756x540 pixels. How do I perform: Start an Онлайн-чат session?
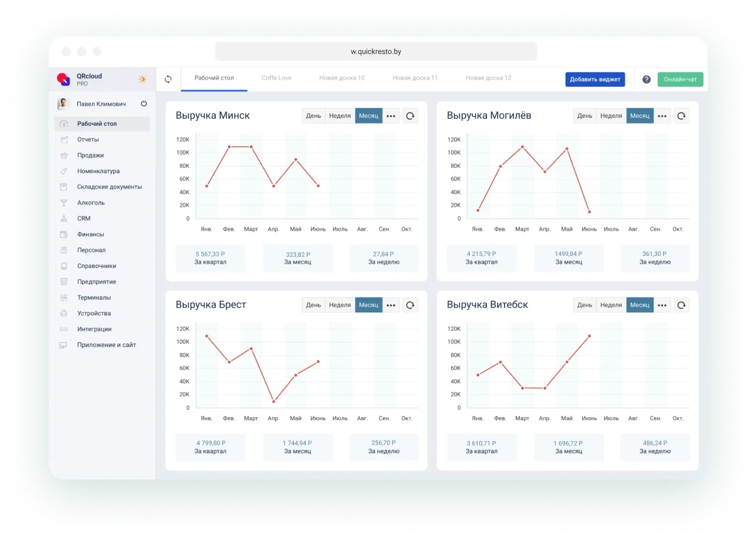pyautogui.click(x=680, y=79)
